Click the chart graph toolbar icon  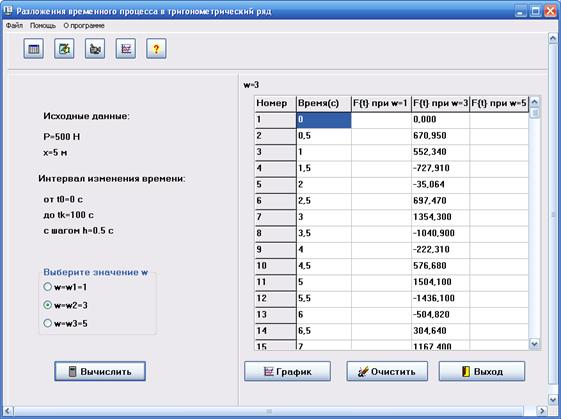(126, 49)
